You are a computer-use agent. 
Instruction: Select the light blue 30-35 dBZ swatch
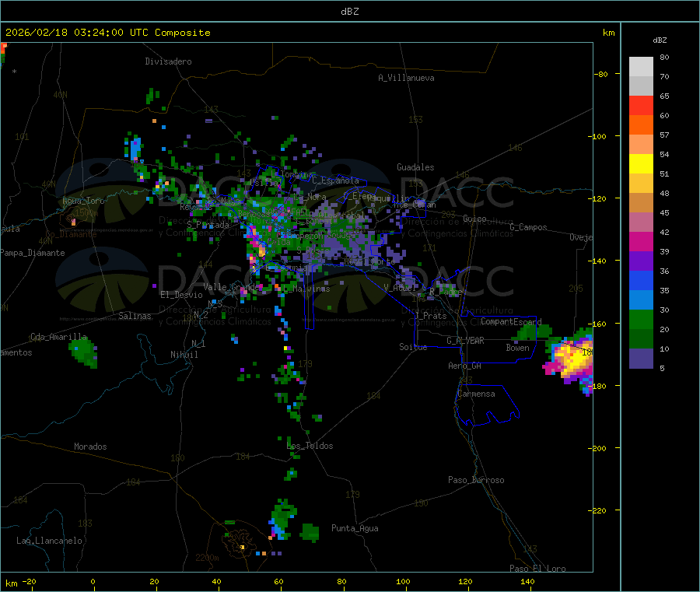641,300
